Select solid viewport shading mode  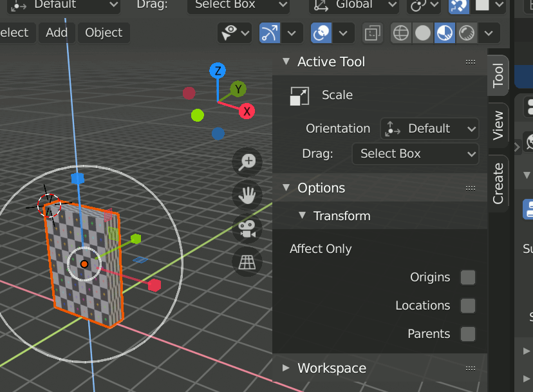click(422, 33)
